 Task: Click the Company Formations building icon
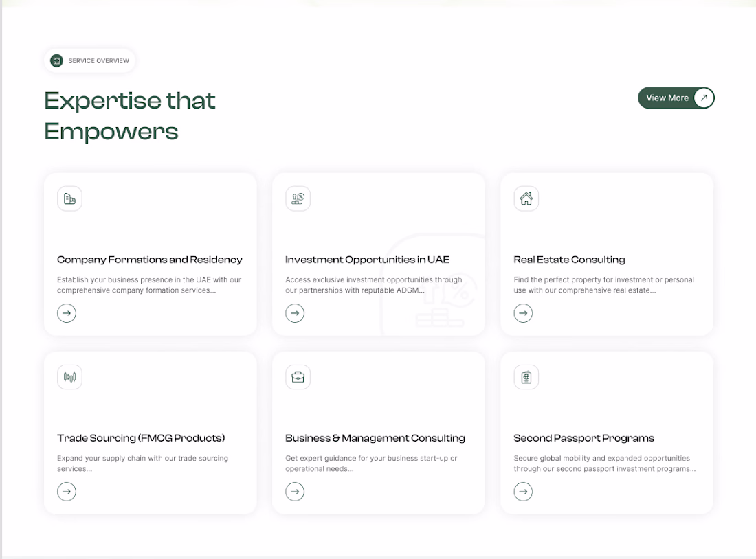[69, 199]
